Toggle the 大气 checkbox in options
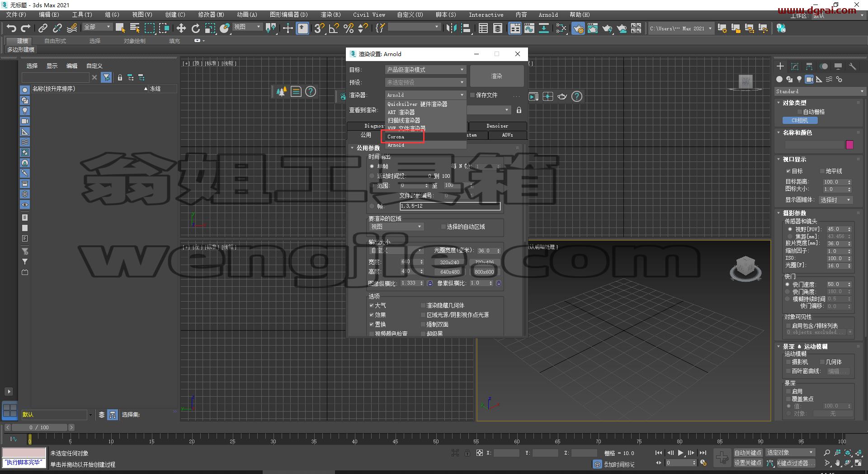The height and width of the screenshot is (474, 868). tap(372, 305)
